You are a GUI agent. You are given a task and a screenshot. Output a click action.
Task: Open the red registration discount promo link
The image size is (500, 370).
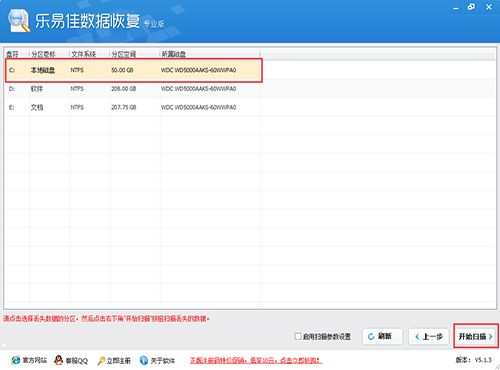pyautogui.click(x=256, y=360)
